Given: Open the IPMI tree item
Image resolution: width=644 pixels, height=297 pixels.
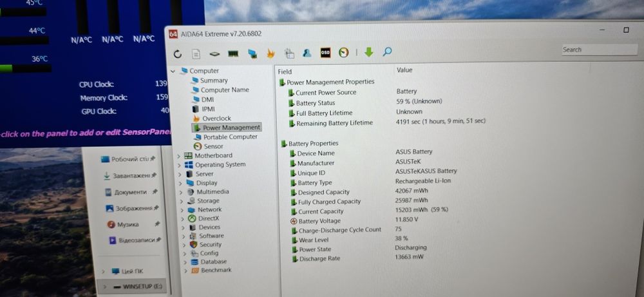Looking at the screenshot, I should (x=204, y=109).
